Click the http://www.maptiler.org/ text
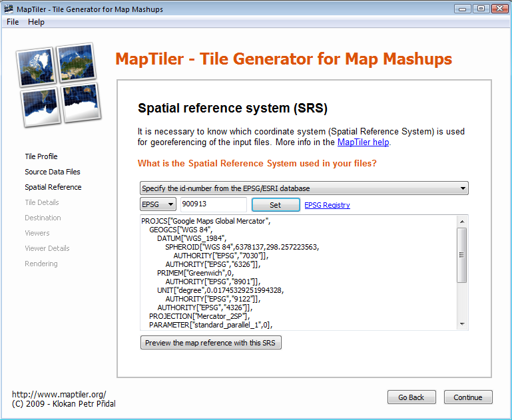 tap(59, 394)
